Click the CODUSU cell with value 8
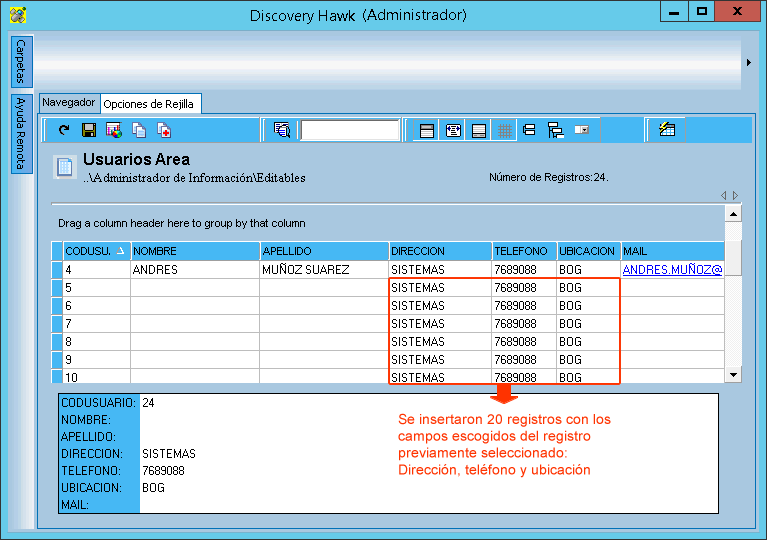 point(97,341)
